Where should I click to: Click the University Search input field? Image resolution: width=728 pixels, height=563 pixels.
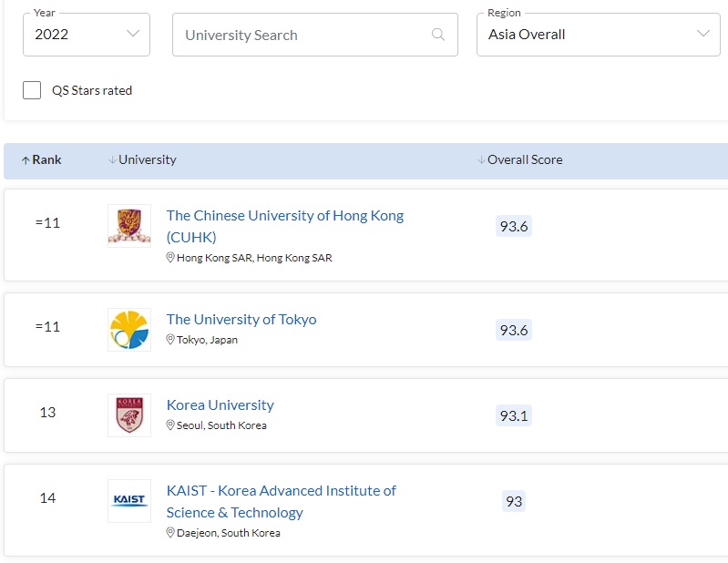pos(314,35)
